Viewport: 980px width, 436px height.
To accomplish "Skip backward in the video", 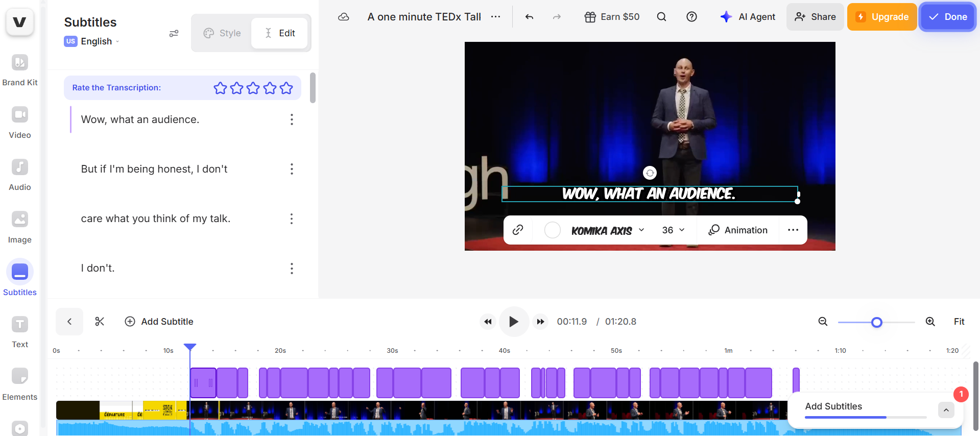I will (x=488, y=322).
